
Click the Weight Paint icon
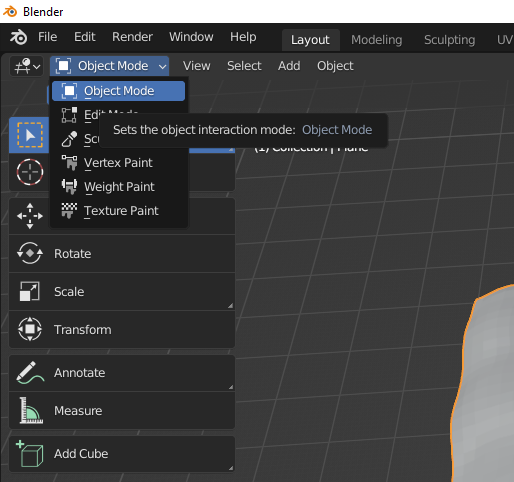point(69,187)
